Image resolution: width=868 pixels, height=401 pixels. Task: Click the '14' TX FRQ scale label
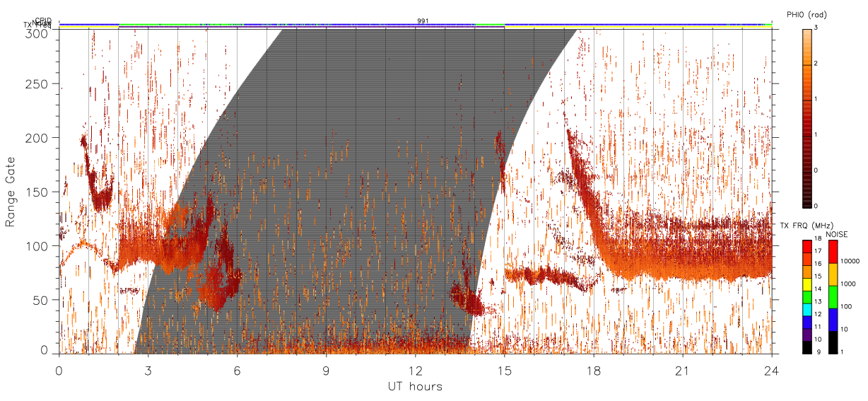(x=818, y=289)
